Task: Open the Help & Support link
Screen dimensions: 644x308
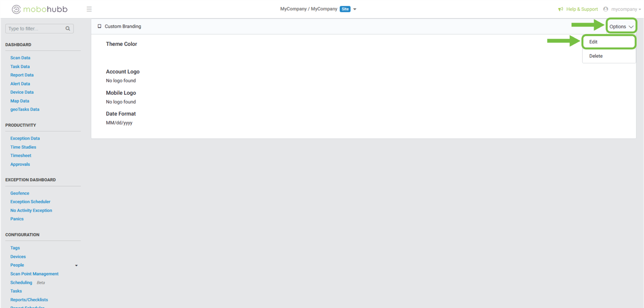Action: (582, 9)
